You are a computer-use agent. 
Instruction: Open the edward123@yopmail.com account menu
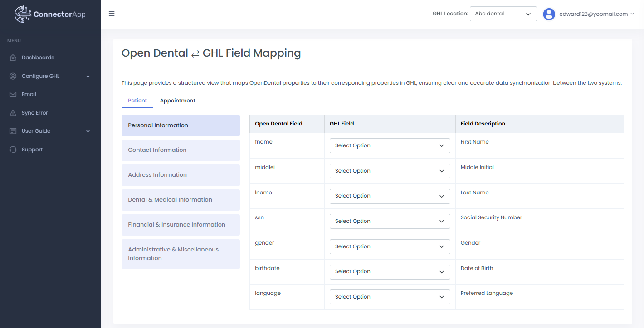pyautogui.click(x=596, y=14)
